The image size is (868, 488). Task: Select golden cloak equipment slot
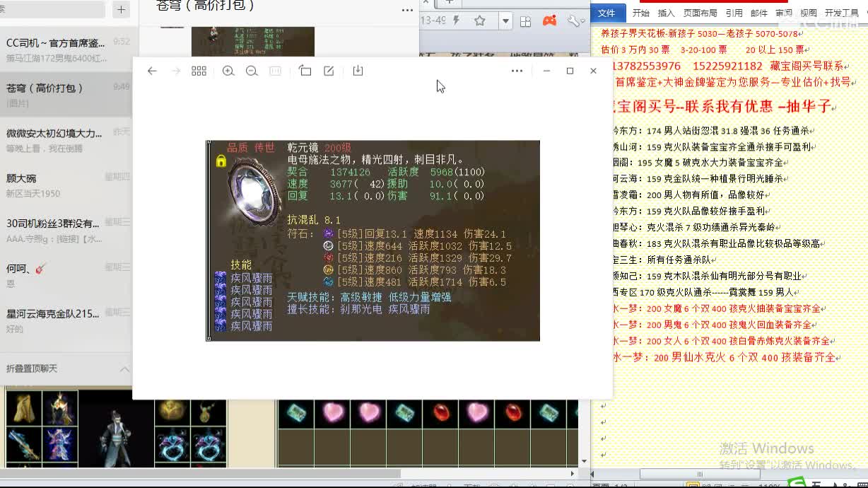pos(23,408)
